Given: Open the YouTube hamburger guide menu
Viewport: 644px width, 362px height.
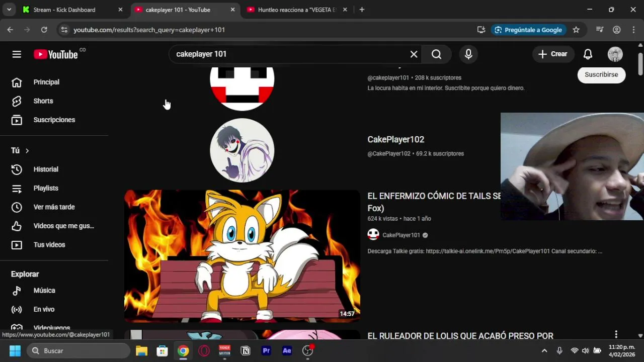Looking at the screenshot, I should click(17, 54).
